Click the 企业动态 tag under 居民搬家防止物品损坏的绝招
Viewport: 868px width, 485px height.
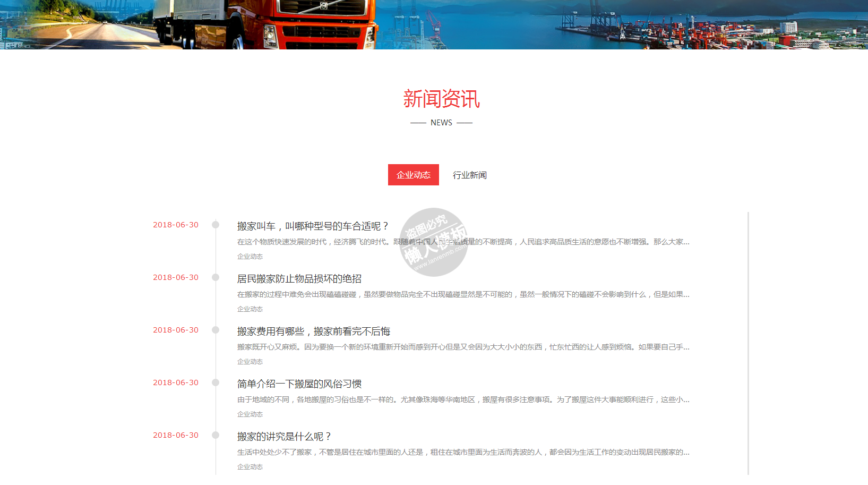coord(250,309)
